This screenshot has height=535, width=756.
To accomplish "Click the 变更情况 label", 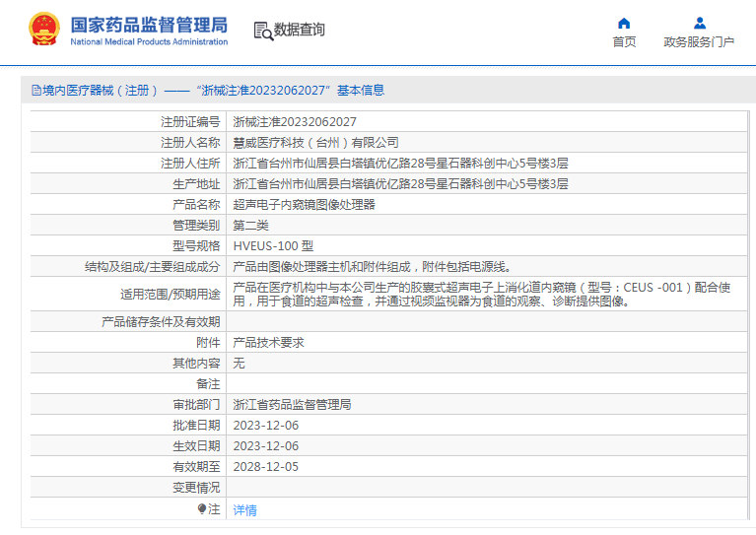I will [196, 488].
